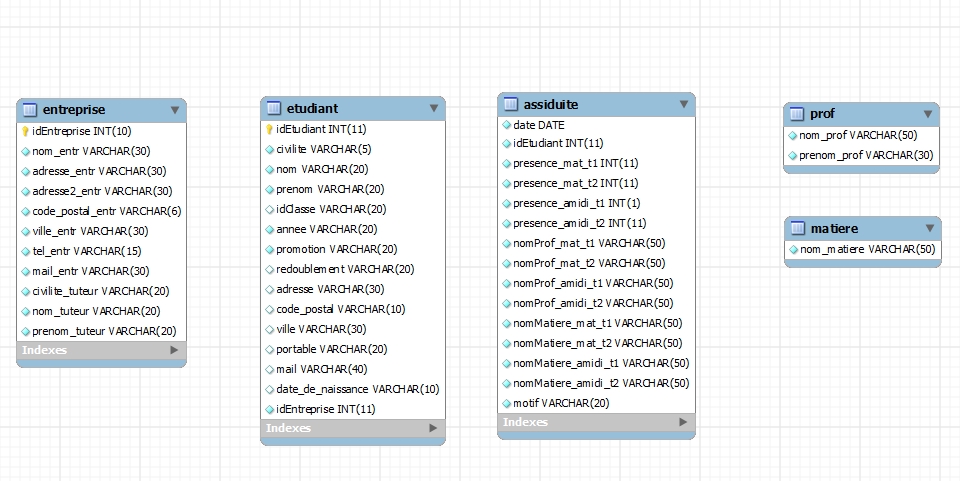Collapse the entreprise table with its arrow
Viewport: 960px width, 481px height.
click(x=175, y=110)
